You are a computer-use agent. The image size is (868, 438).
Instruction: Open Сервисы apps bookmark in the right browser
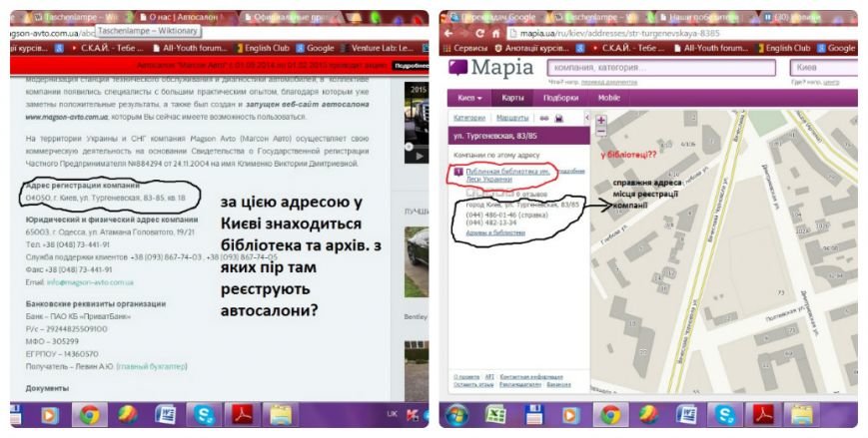coord(465,49)
